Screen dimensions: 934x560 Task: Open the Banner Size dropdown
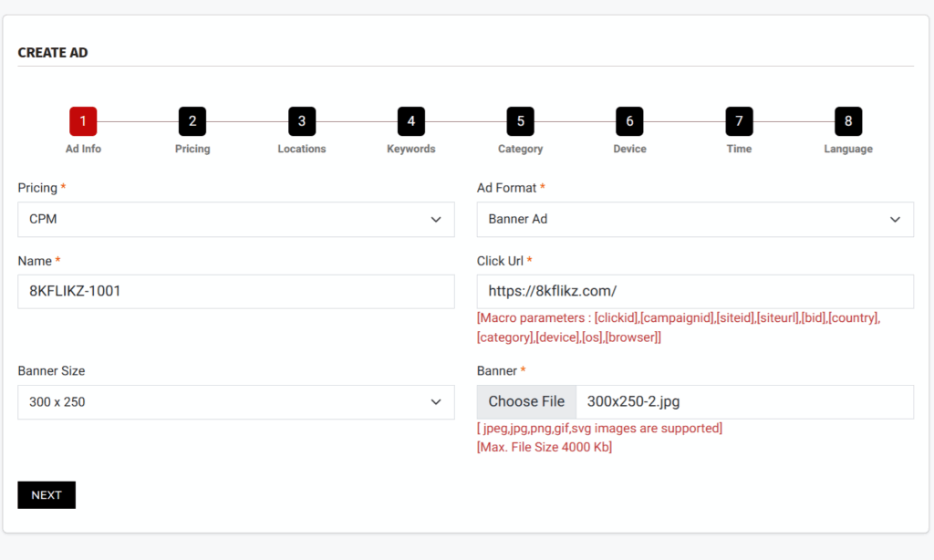pos(235,402)
